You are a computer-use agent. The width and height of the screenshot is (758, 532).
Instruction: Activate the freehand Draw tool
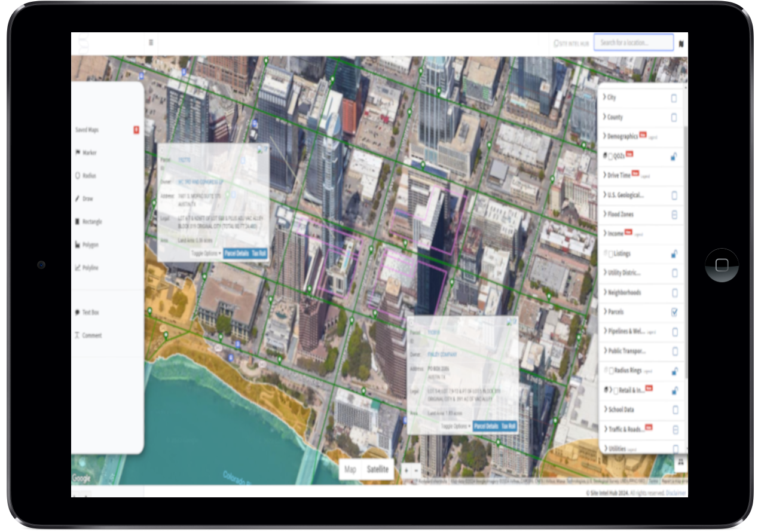click(87, 199)
